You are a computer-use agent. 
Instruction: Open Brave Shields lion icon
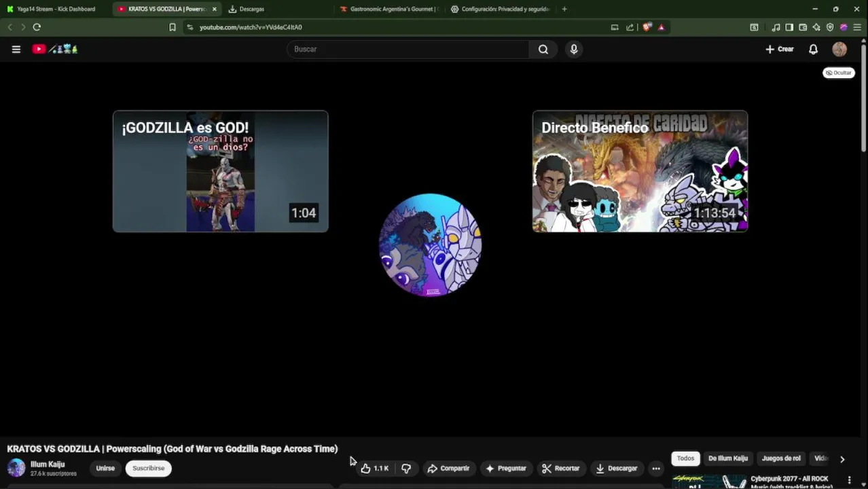click(647, 27)
